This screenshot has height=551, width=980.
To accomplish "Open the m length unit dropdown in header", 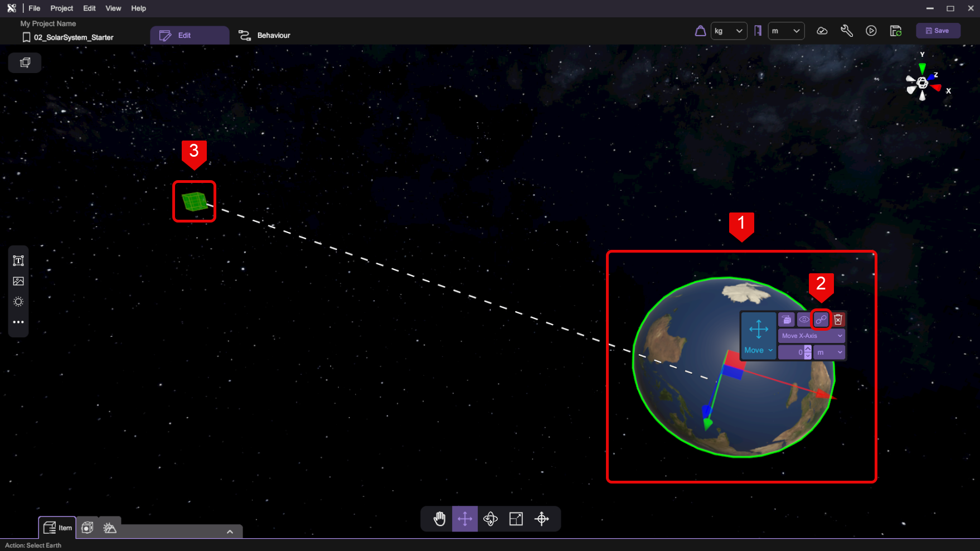I will point(786,31).
